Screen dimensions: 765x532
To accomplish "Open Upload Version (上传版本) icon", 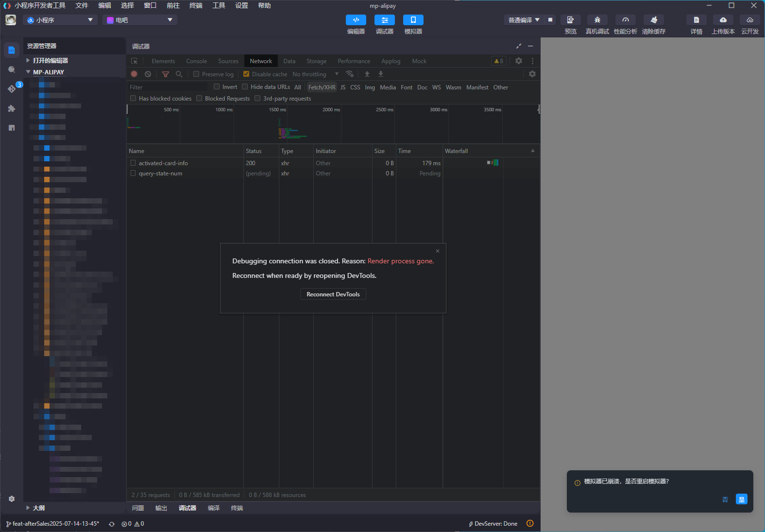I will [x=723, y=20].
